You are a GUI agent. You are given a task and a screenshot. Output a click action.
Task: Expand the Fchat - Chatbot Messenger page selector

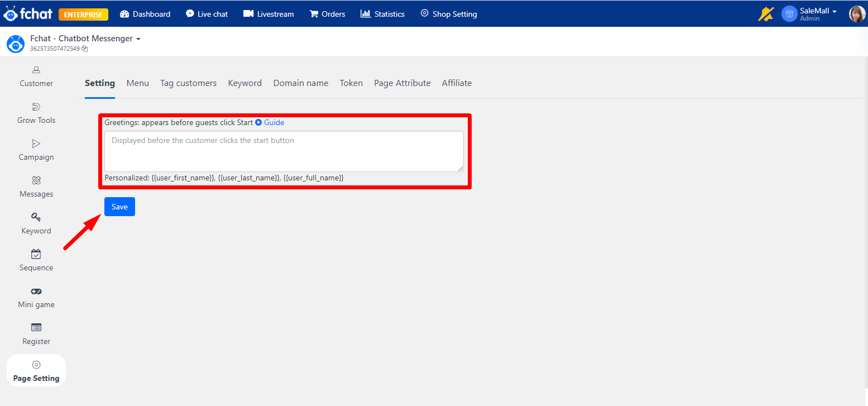(x=85, y=39)
